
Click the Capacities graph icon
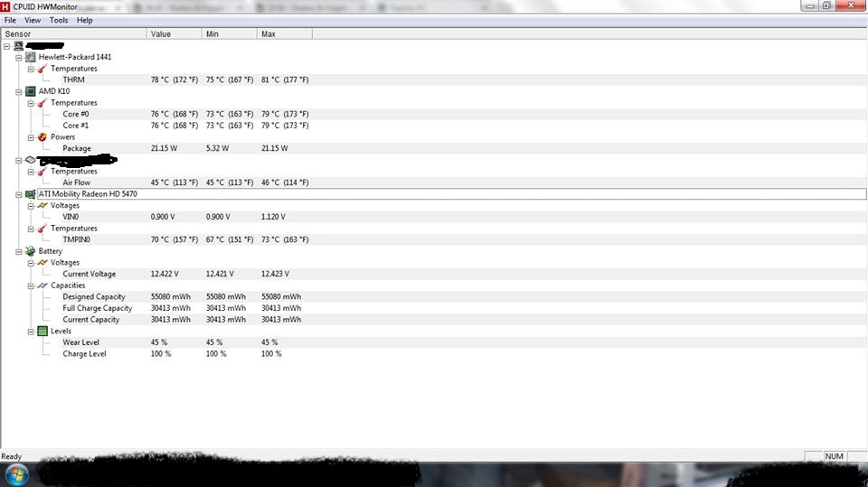[42, 286]
